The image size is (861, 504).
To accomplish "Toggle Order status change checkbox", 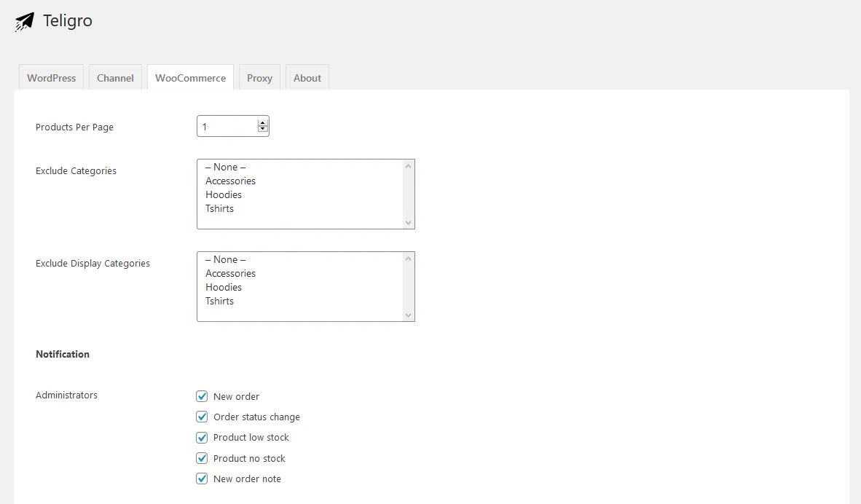I will pyautogui.click(x=202, y=417).
